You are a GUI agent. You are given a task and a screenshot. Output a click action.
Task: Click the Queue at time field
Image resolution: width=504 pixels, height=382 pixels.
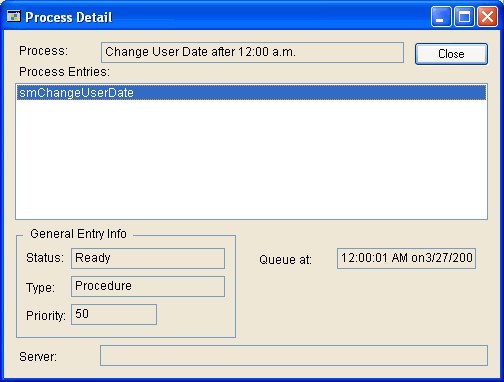(x=406, y=258)
